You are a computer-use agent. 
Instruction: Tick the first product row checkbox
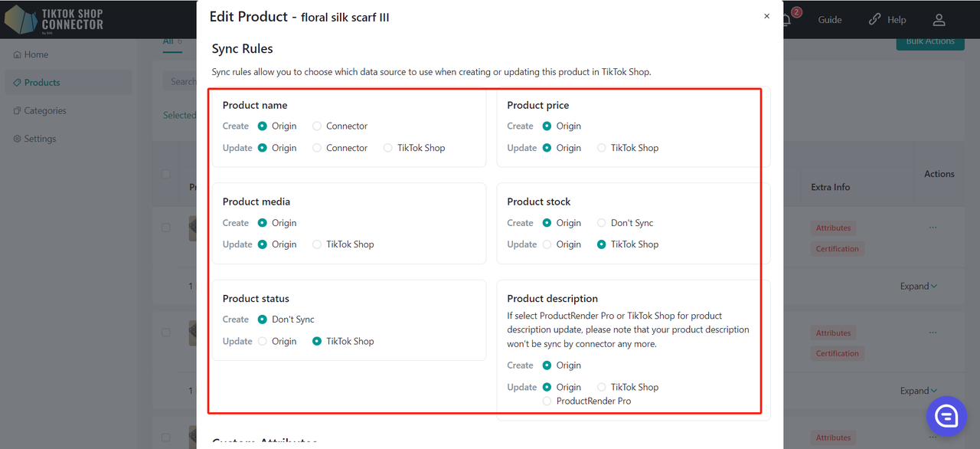[x=166, y=228]
